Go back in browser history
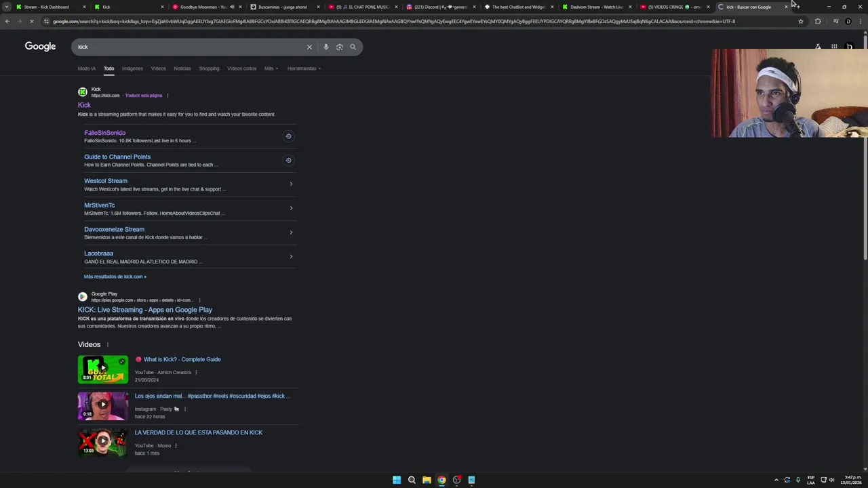The width and height of the screenshot is (868, 488). point(7,21)
